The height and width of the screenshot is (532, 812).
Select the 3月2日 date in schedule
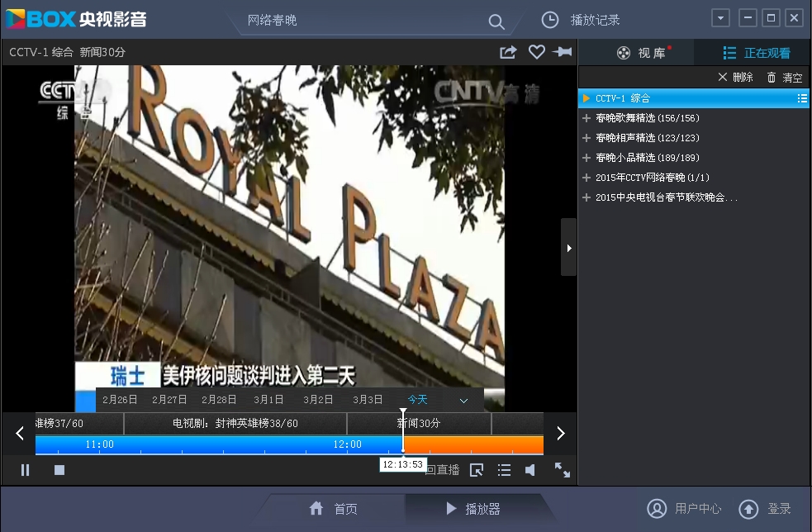point(318,400)
